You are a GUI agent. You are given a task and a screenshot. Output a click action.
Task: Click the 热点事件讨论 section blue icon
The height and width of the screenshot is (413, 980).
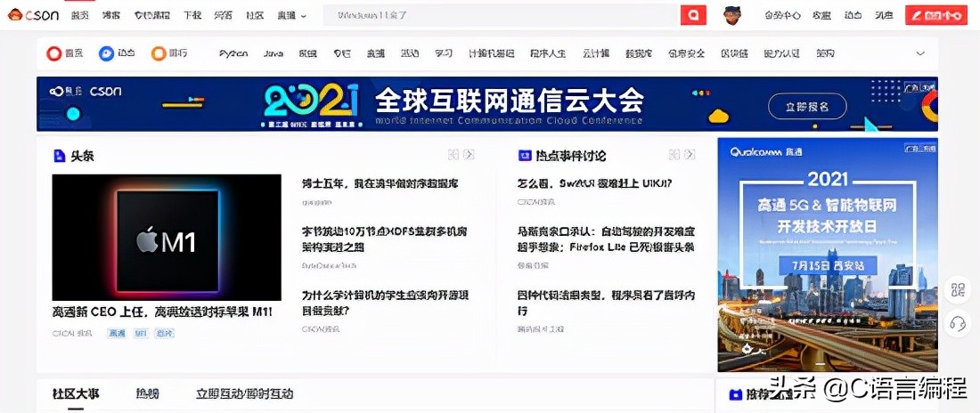click(x=525, y=156)
